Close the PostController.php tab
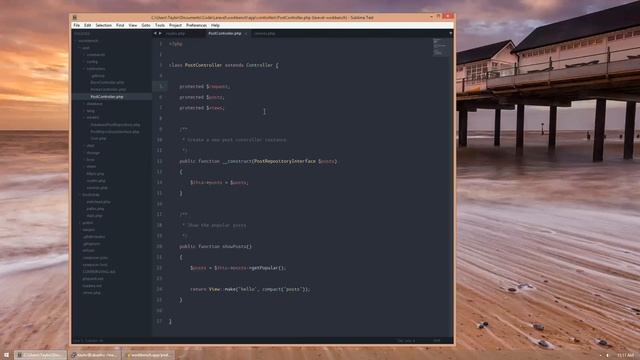Viewport: 640px width, 360px height. tap(246, 33)
